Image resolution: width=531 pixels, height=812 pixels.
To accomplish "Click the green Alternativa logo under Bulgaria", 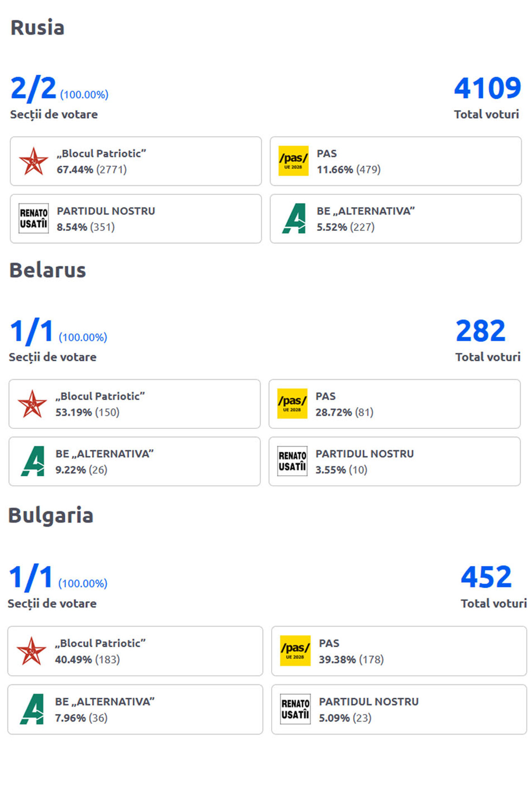I will click(32, 709).
